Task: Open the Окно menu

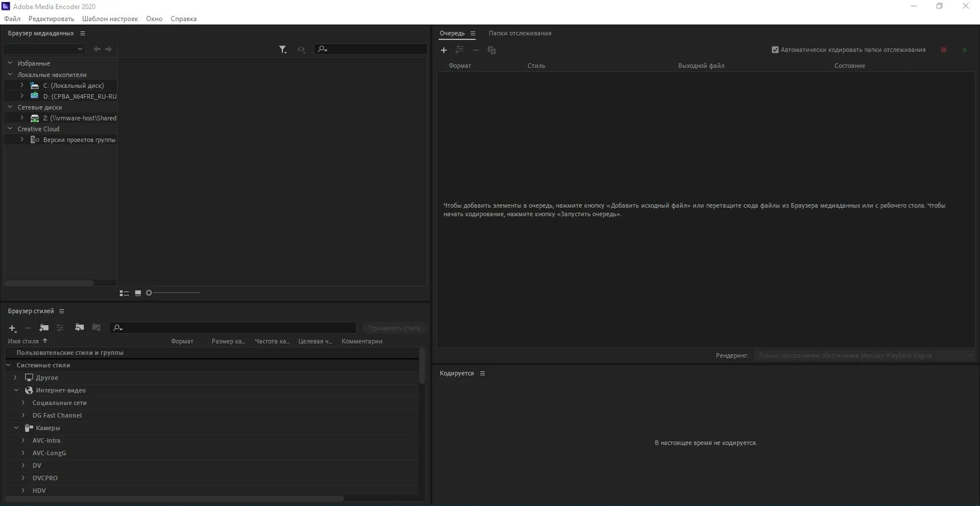Action: coord(154,19)
